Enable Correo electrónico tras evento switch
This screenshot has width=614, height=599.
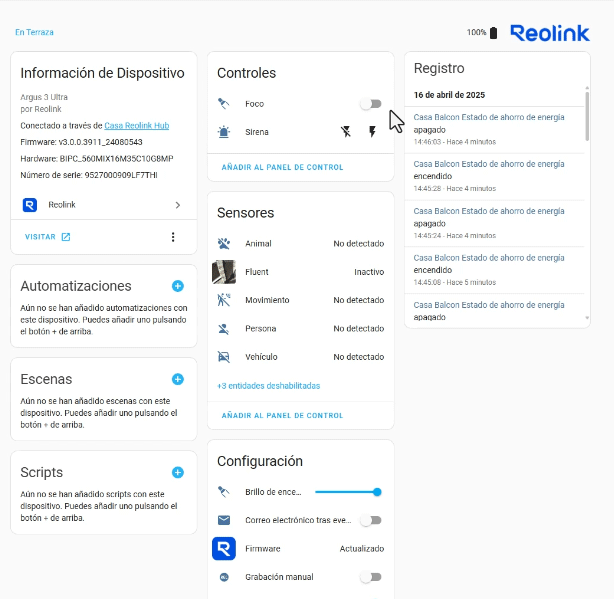[x=371, y=520]
